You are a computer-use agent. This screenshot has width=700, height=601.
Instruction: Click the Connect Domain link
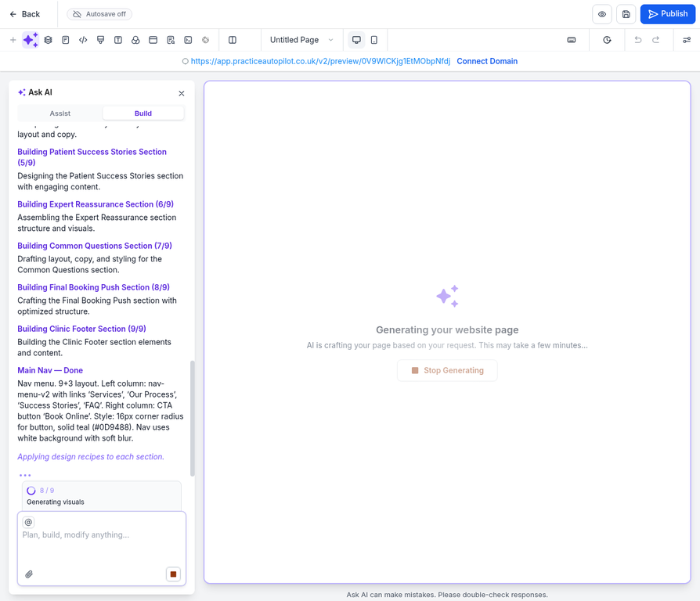[x=487, y=61]
